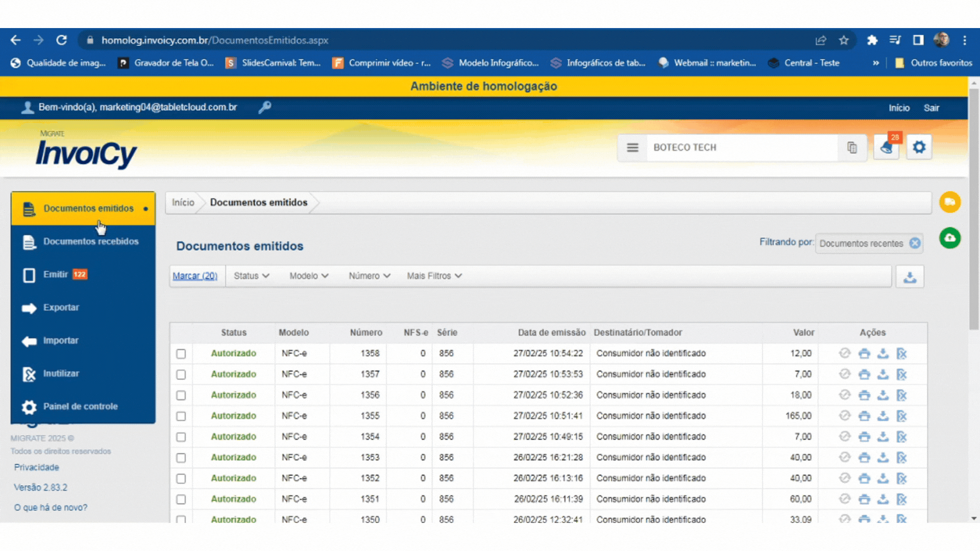Click the cancel document icon for row 1356
The image size is (980, 551).
901,395
